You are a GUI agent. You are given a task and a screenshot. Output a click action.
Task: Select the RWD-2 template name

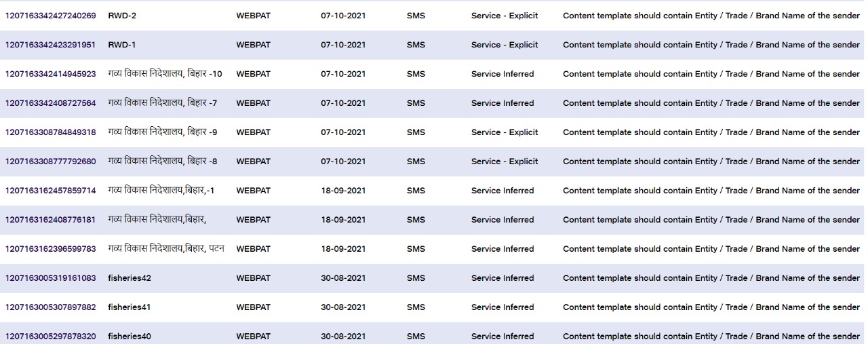(122, 16)
